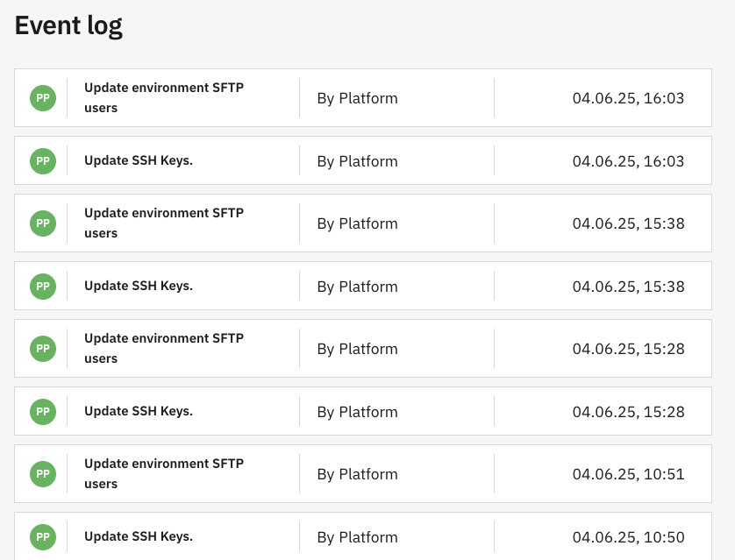
Task: Click the timestamp 04.06.25, 10:50
Action: tap(628, 537)
